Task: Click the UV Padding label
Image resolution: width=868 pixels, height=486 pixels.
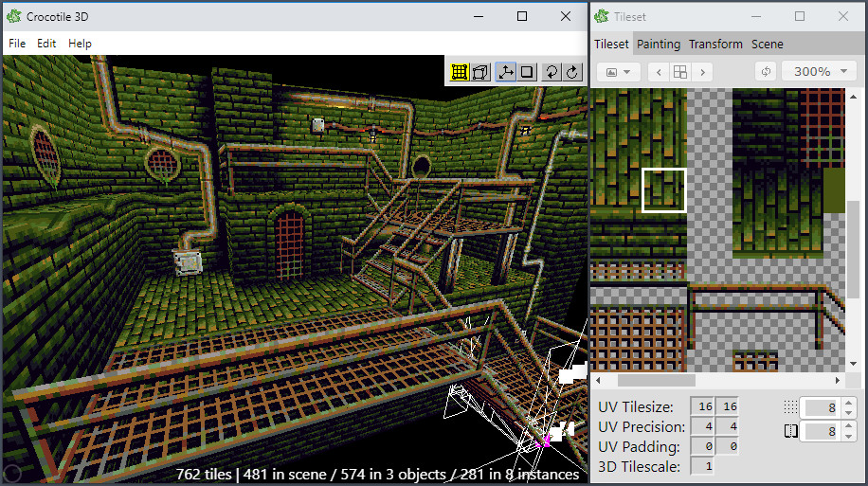Action: click(639, 447)
